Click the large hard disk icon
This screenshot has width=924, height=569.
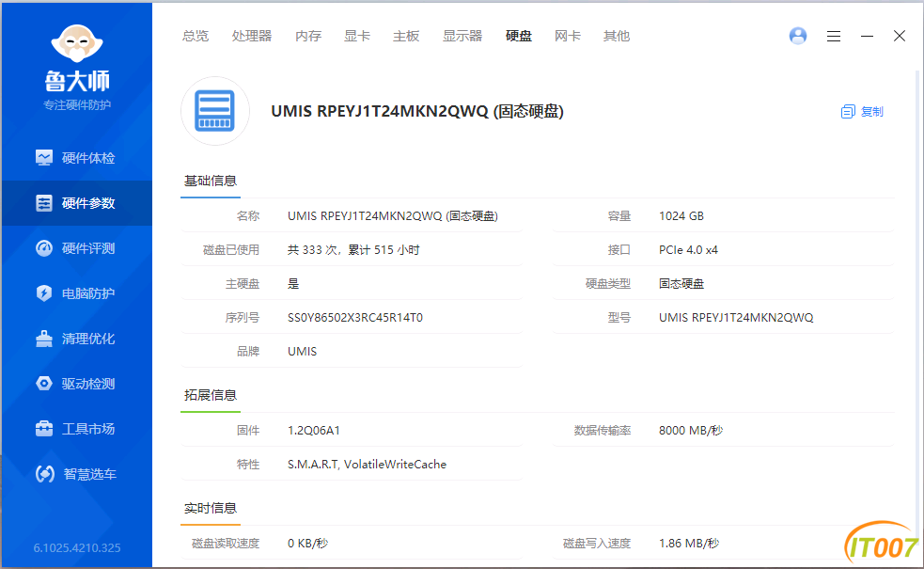click(215, 111)
